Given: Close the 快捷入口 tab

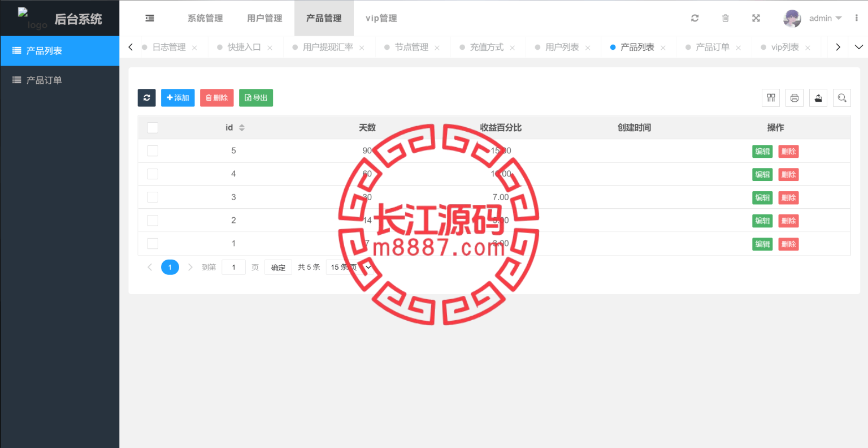Looking at the screenshot, I should (270, 48).
